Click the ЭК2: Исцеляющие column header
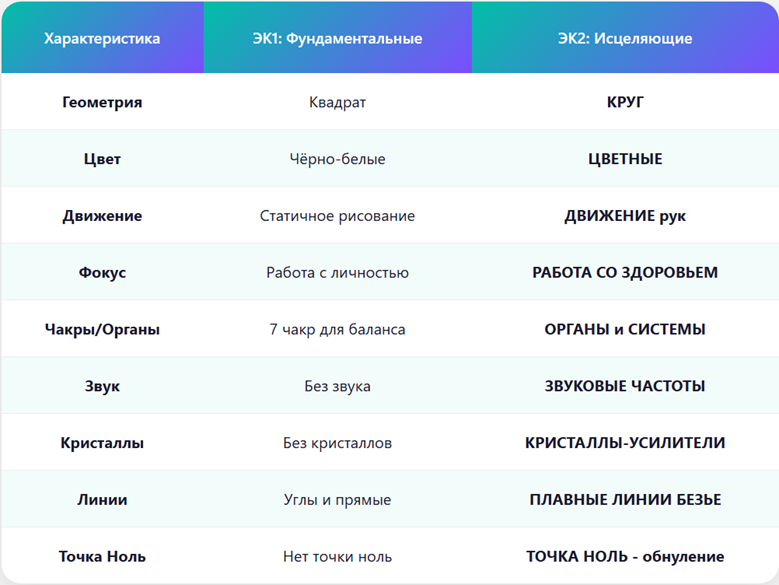This screenshot has width=779, height=585. click(625, 39)
